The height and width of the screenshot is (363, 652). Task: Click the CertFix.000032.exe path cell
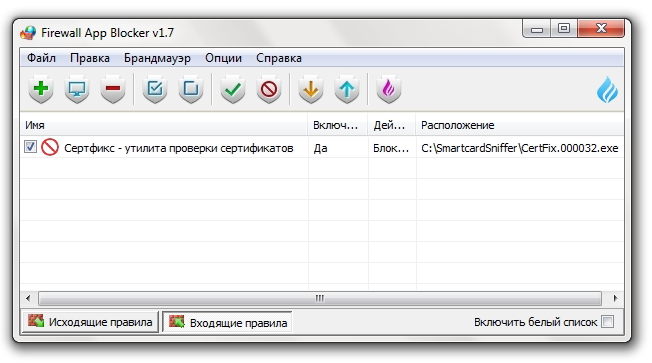(519, 148)
